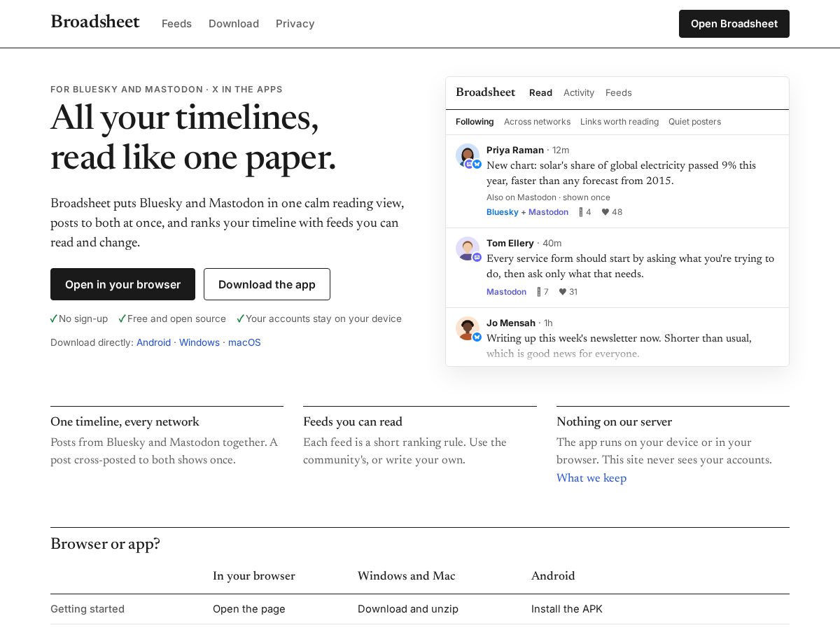This screenshot has height=630, width=840.
Task: Open the Privacy link in top navigation
Action: [x=295, y=24]
